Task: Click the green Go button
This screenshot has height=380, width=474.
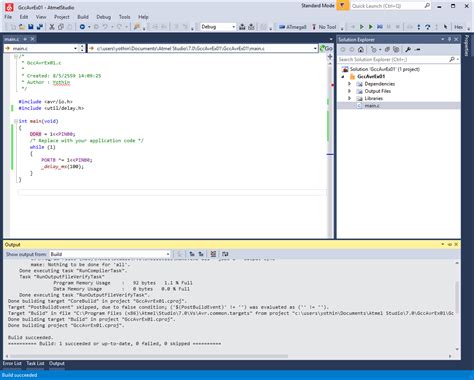Action: [x=326, y=49]
